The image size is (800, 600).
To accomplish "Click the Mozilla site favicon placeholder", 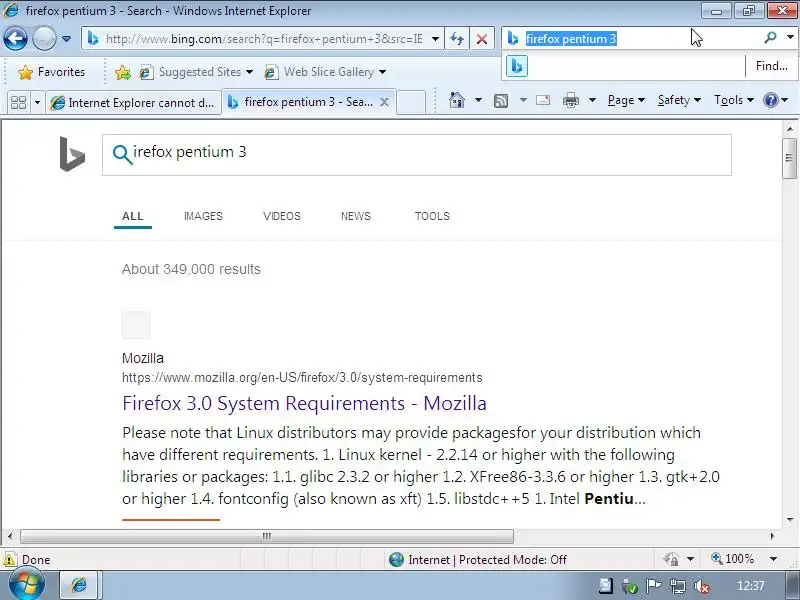I will point(136,325).
